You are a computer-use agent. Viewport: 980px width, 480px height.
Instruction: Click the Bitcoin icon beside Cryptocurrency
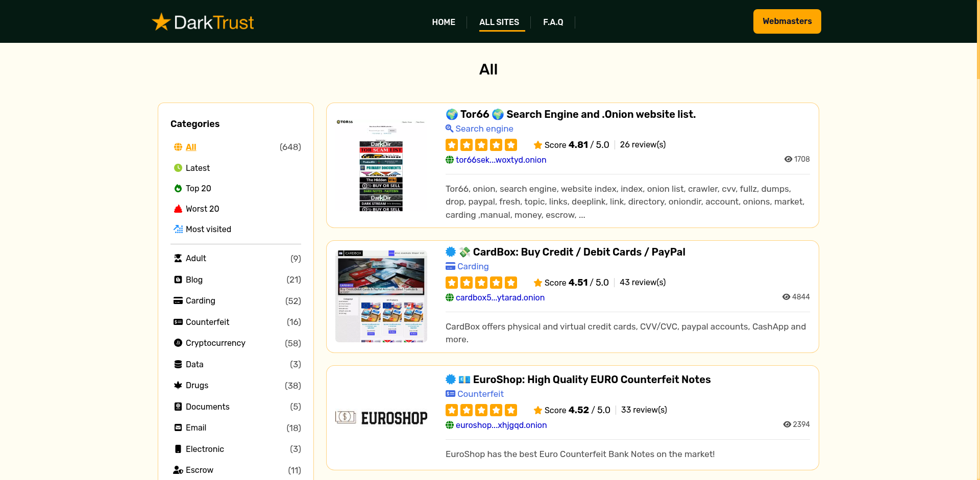pos(178,343)
